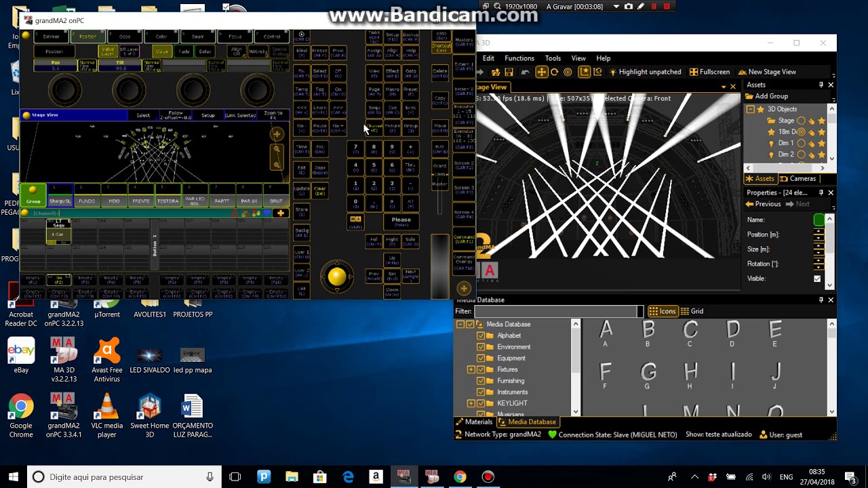
Task: Click New Stage View button
Action: pos(767,72)
